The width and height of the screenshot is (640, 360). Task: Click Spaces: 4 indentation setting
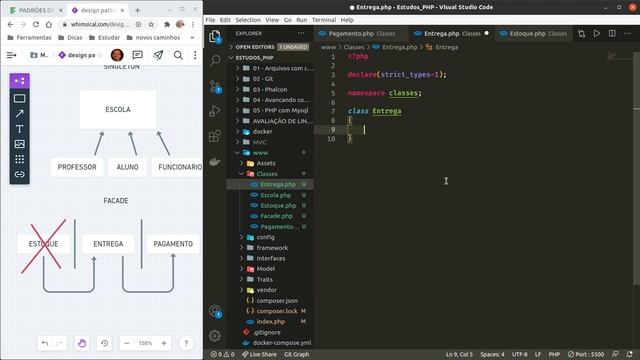point(492,354)
